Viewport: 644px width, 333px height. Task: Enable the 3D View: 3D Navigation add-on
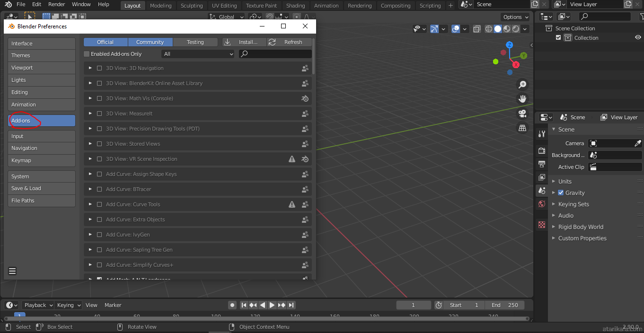[99, 68]
